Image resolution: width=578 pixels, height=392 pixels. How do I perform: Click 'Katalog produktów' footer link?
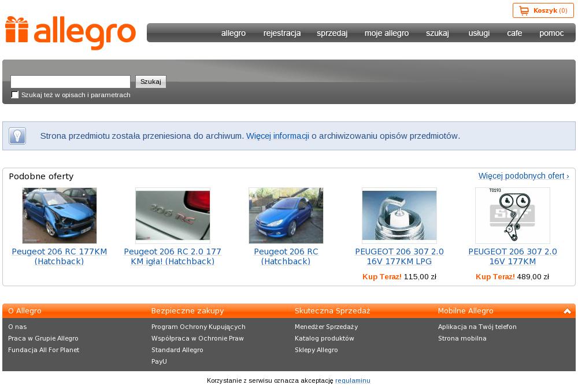[324, 338]
